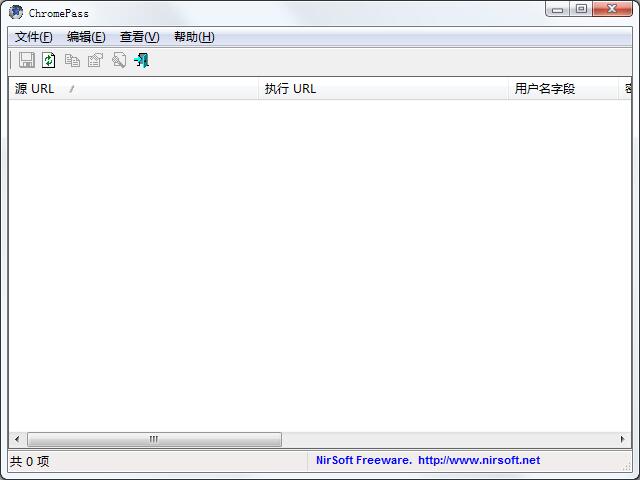
Task: Open the Properties toolbar icon
Action: [x=95, y=60]
